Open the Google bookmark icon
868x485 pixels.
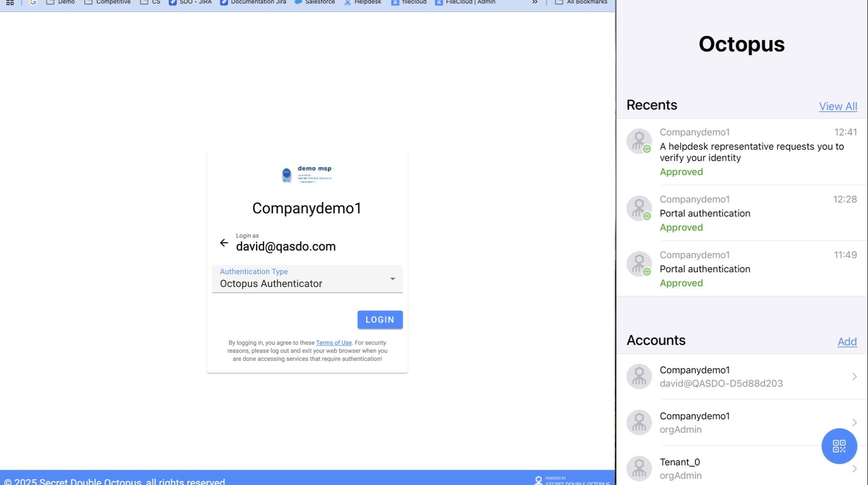[x=33, y=3]
